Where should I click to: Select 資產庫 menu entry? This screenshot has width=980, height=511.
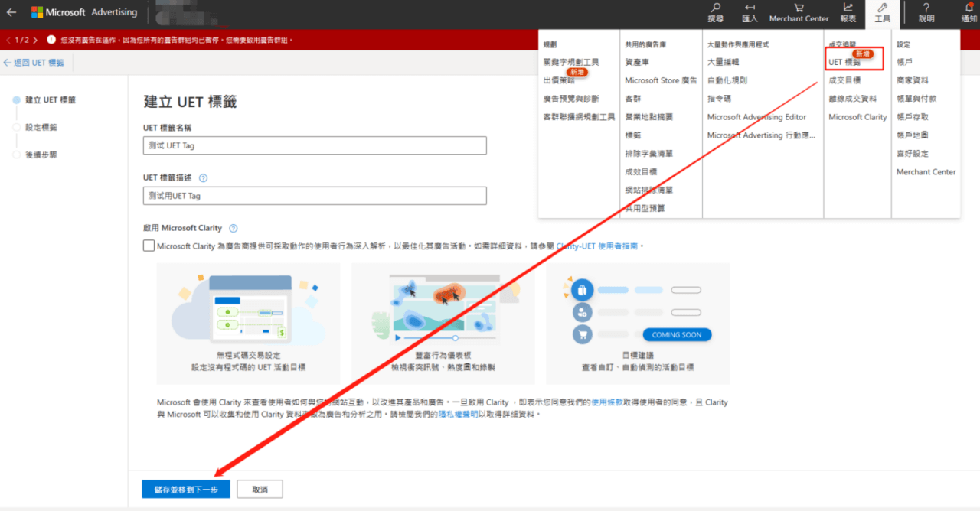click(x=637, y=62)
